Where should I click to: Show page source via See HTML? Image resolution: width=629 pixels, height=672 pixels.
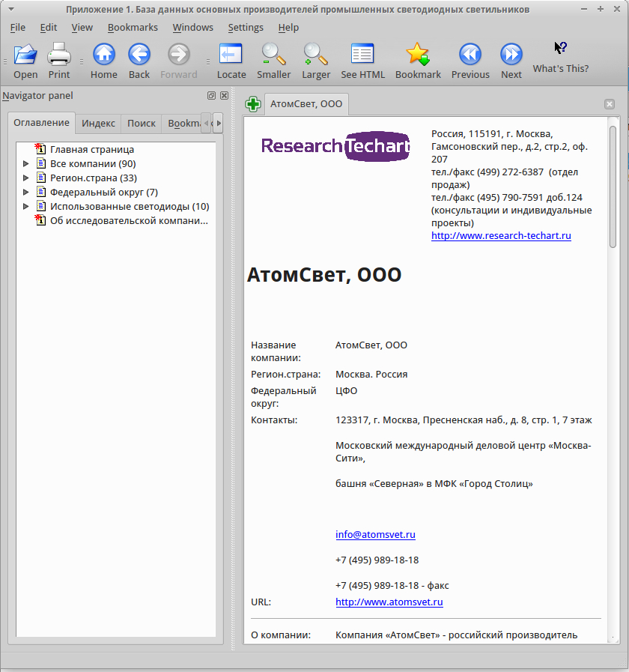[x=363, y=61]
